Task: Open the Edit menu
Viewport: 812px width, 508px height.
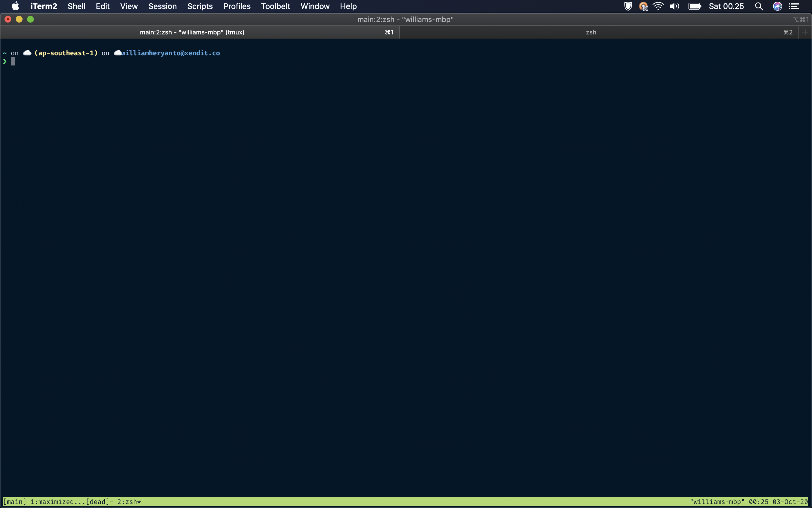Action: pos(103,6)
